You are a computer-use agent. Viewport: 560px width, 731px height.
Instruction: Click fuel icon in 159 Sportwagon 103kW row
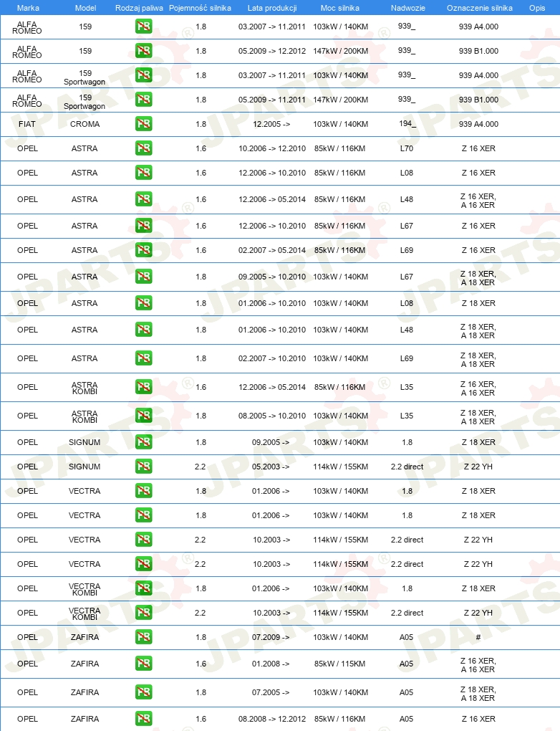[143, 75]
